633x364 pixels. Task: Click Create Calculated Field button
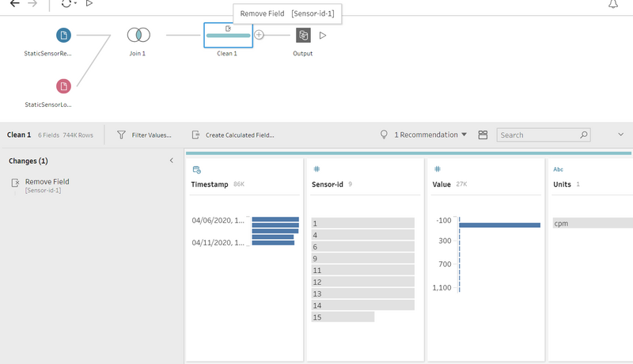tap(233, 135)
